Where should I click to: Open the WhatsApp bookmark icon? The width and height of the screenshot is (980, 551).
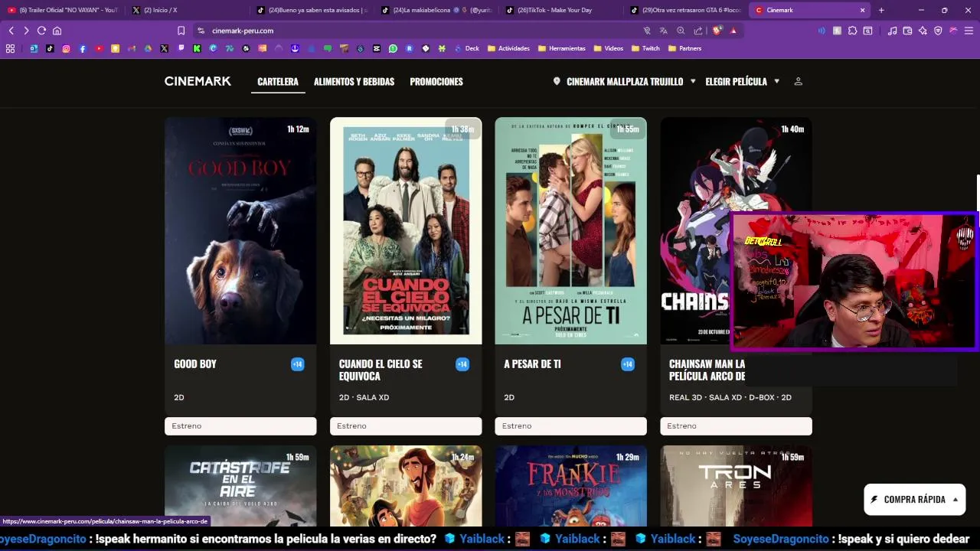[x=393, y=48]
